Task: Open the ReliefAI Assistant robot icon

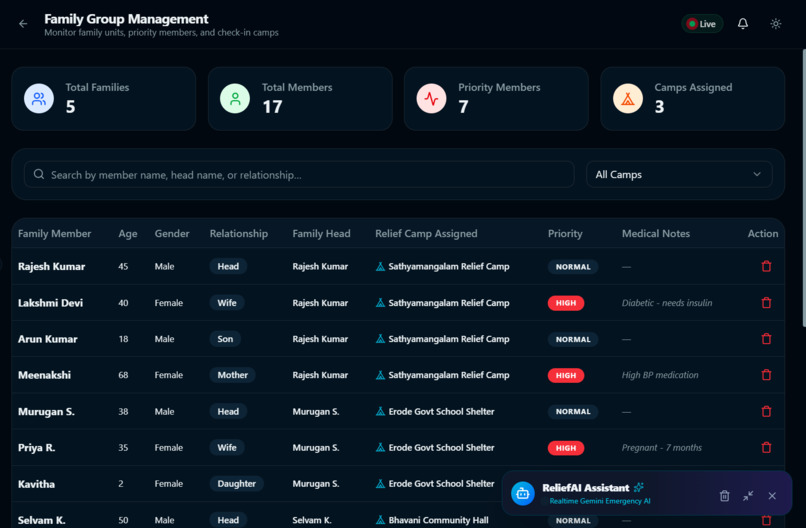Action: [523, 494]
